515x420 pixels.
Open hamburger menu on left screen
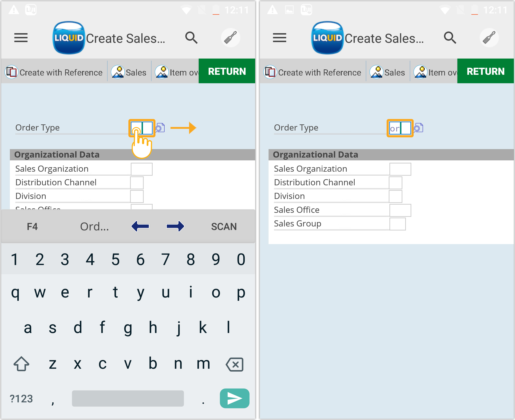[21, 38]
